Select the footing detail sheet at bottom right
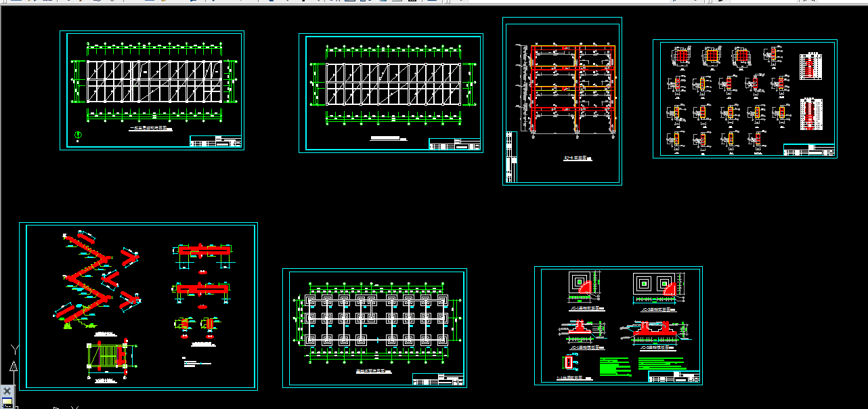Screen dimensions: 868x409 coord(618,326)
